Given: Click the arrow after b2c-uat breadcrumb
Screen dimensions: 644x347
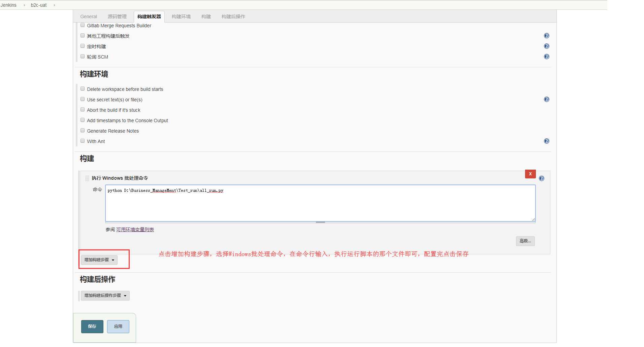Looking at the screenshot, I should point(54,5).
